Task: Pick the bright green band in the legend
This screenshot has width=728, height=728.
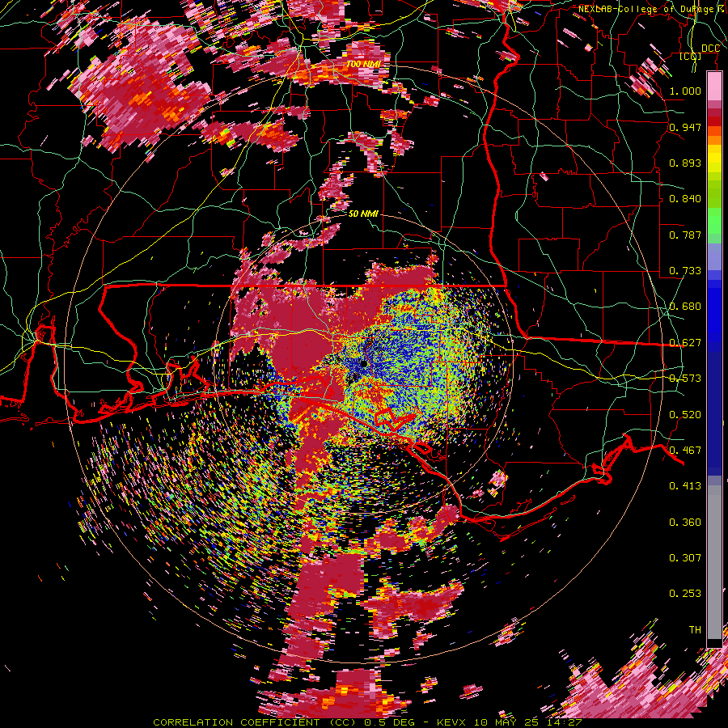Action: (x=714, y=222)
